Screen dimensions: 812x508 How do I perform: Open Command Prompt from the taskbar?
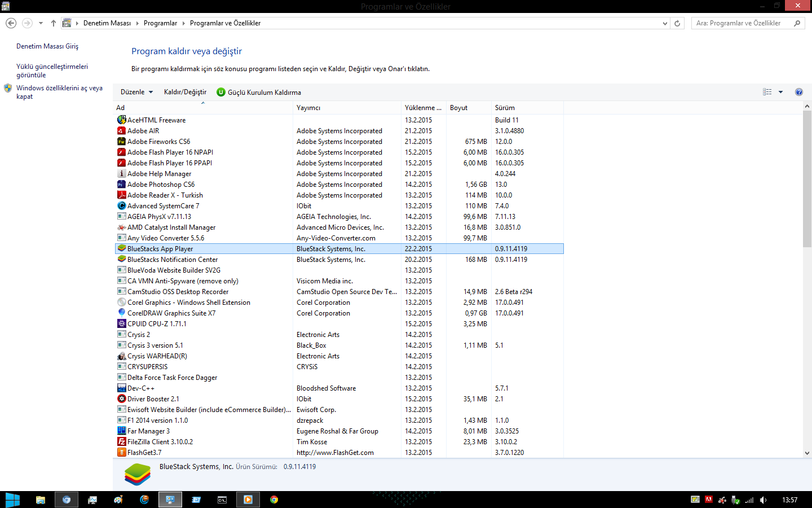(x=222, y=500)
